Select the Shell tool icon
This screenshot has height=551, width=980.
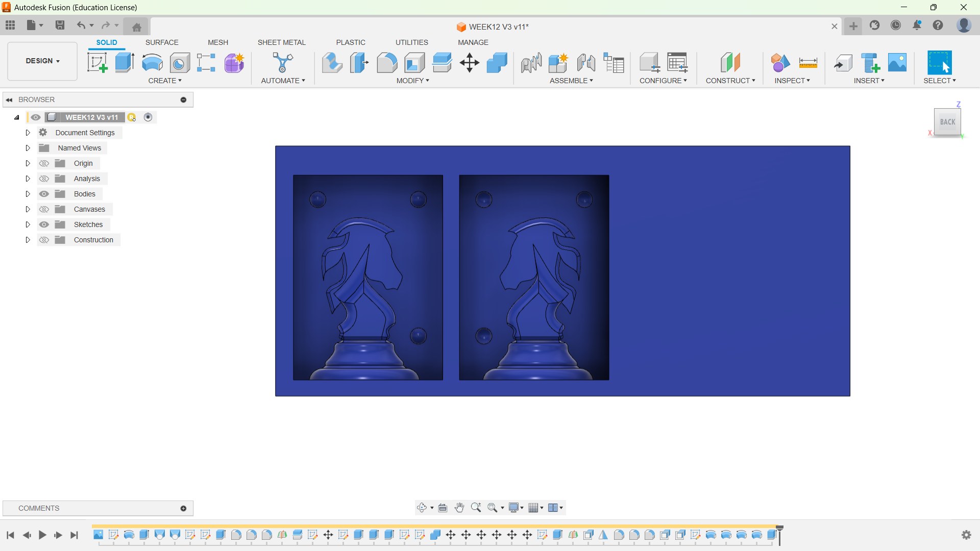414,63
